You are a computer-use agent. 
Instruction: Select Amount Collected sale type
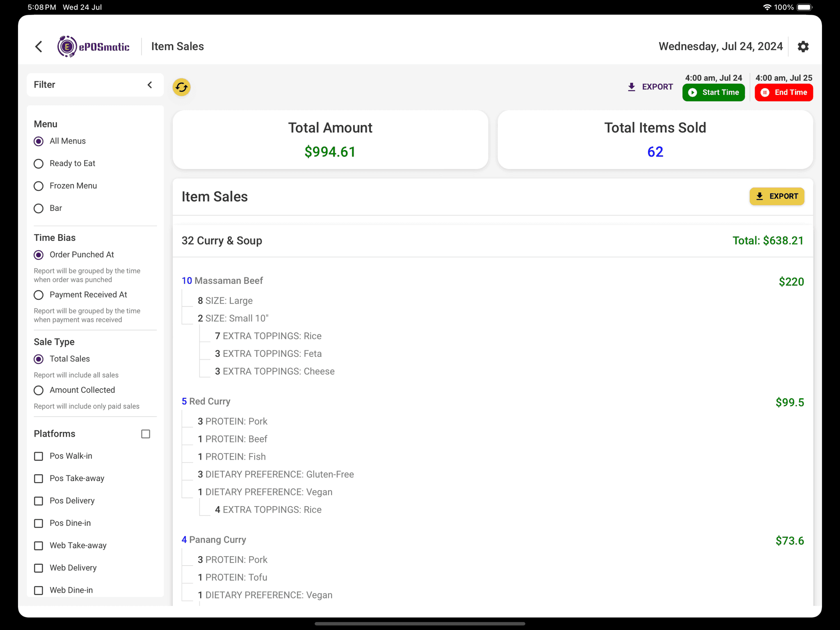coord(39,390)
